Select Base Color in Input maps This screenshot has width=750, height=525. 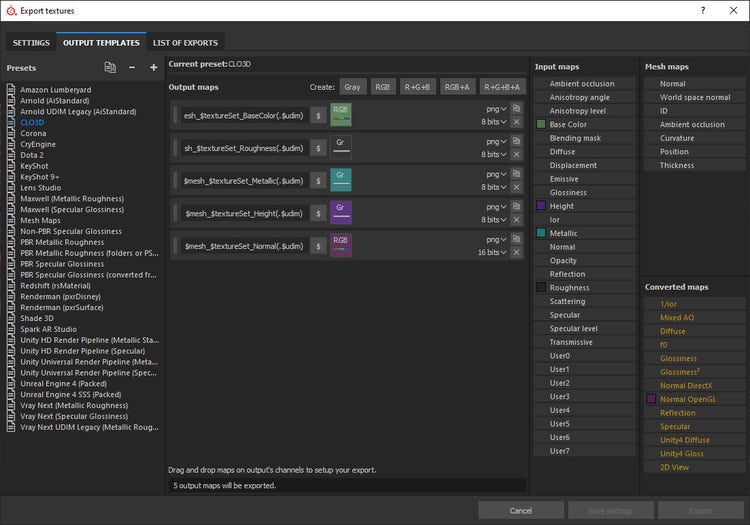(x=585, y=124)
